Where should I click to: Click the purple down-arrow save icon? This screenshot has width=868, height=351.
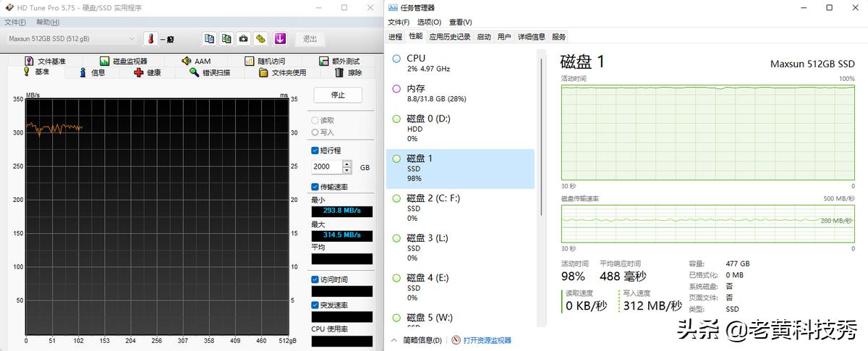click(280, 38)
